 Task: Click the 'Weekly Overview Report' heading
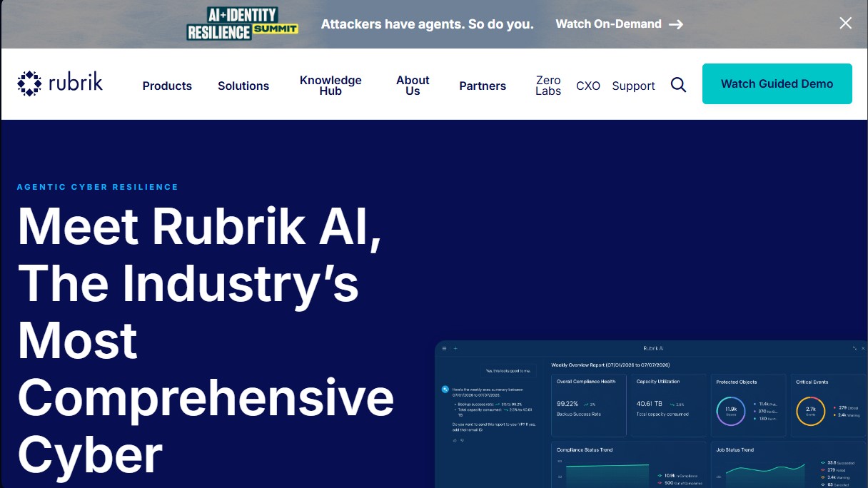[x=610, y=365]
